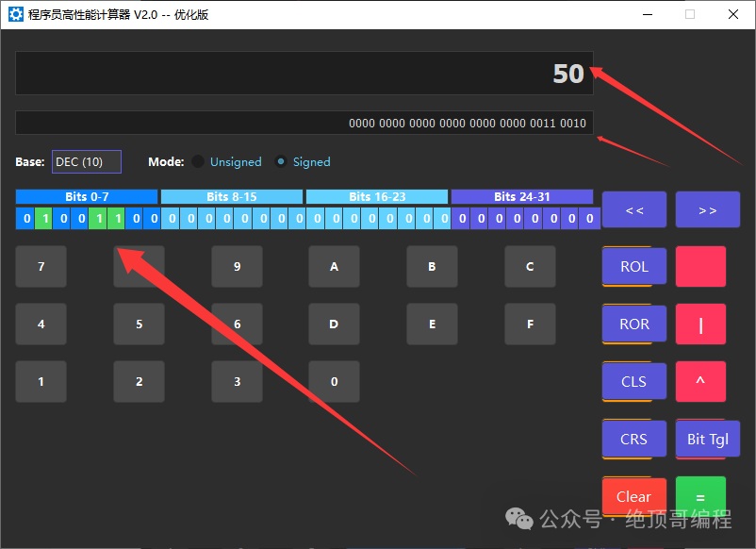756x549 pixels.
Task: Tap digit key 0 on the keypad
Action: point(334,381)
